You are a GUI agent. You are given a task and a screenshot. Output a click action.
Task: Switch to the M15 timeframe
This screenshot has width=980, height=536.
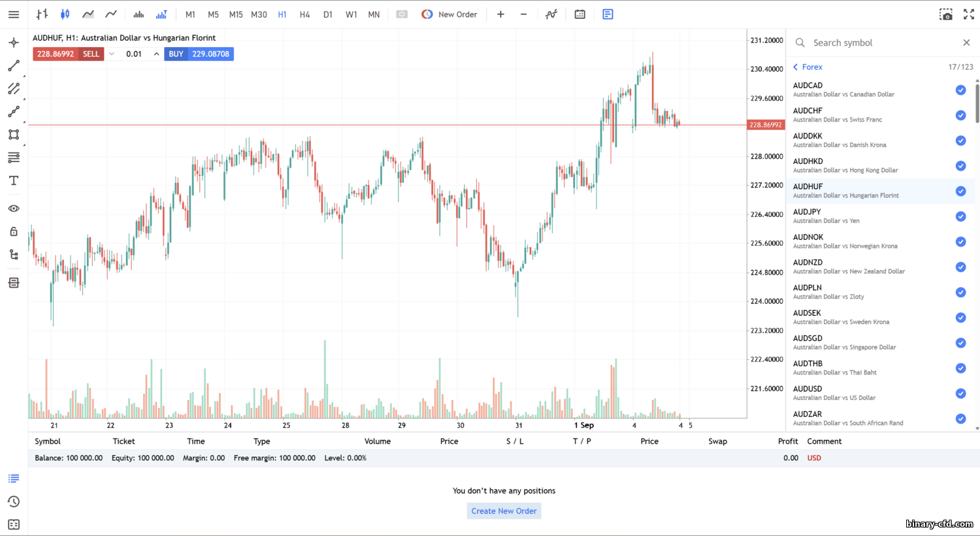pos(236,14)
